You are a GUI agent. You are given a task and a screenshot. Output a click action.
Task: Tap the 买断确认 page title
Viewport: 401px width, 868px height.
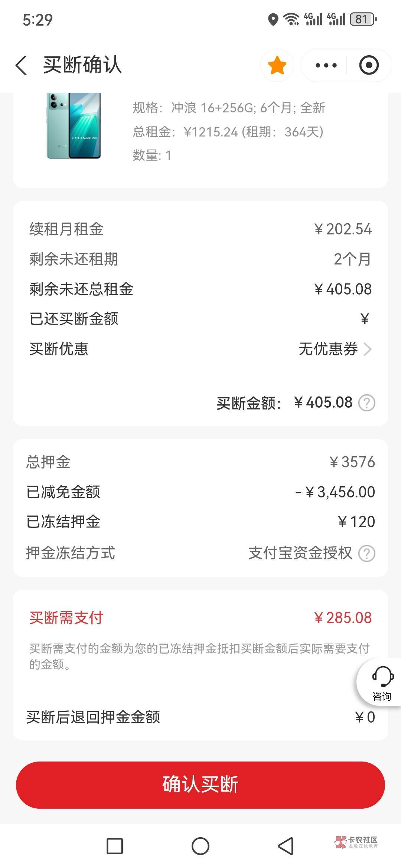tap(82, 66)
